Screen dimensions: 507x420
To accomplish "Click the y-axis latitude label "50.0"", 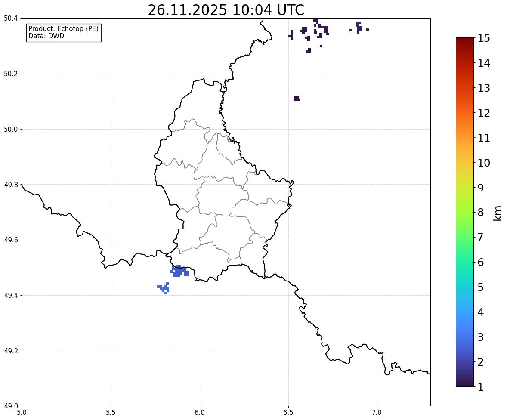I will tap(11, 130).
